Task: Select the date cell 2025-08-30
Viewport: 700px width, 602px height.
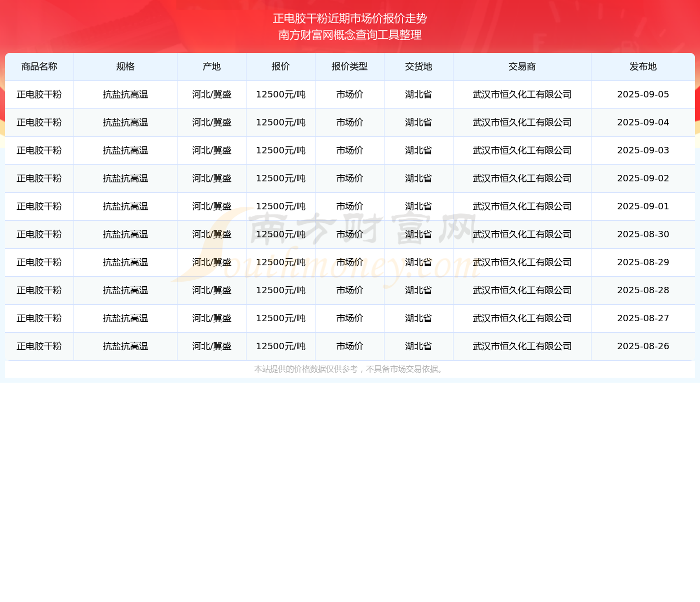Action: click(x=643, y=234)
